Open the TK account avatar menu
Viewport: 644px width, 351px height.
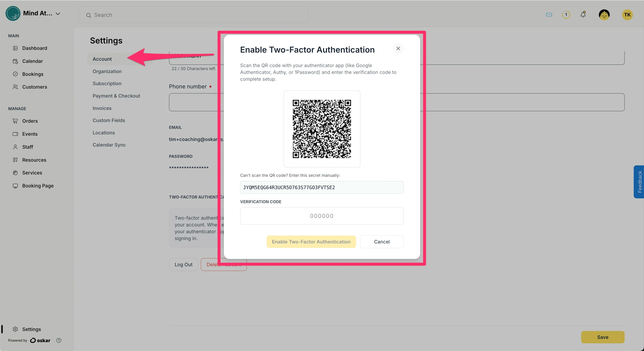627,14
